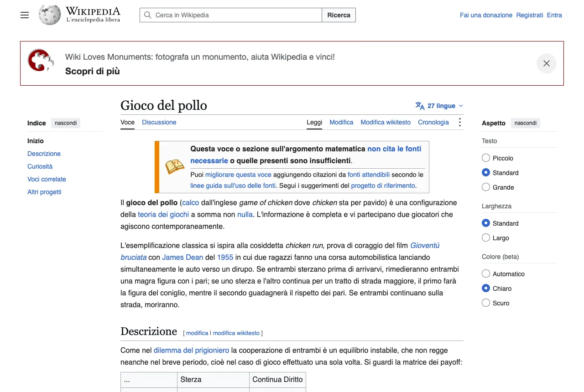This screenshot has width=584, height=392.
Task: Select Scuro color mode
Action: tap(486, 303)
